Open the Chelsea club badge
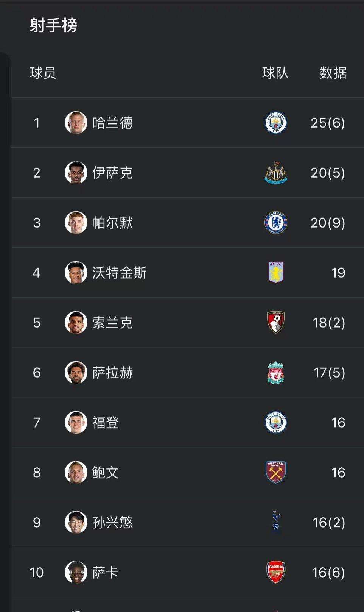 point(275,223)
